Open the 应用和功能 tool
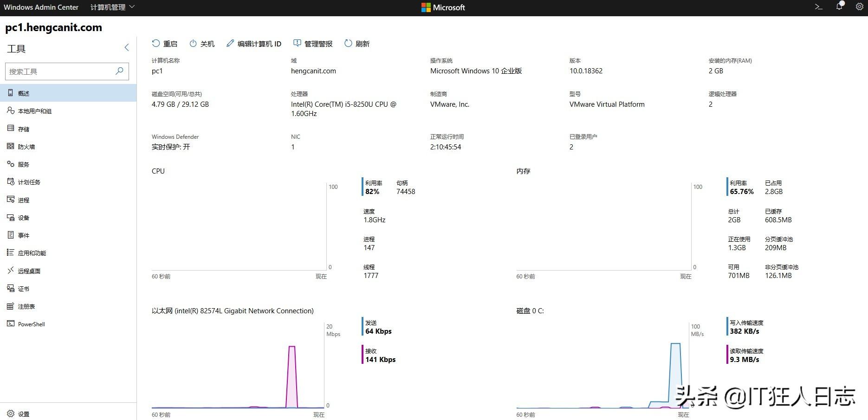 coord(68,253)
